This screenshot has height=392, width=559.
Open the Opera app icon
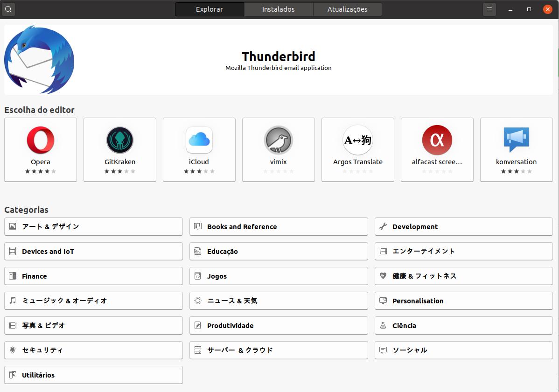(x=41, y=140)
